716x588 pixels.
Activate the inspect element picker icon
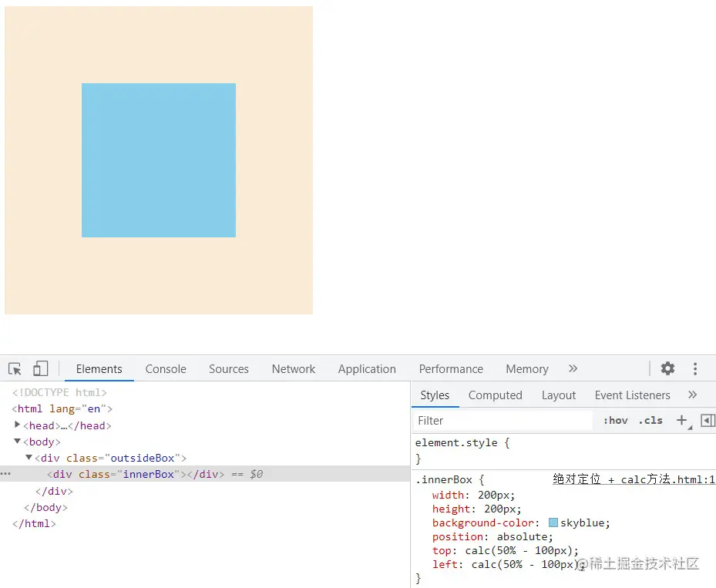(x=15, y=368)
